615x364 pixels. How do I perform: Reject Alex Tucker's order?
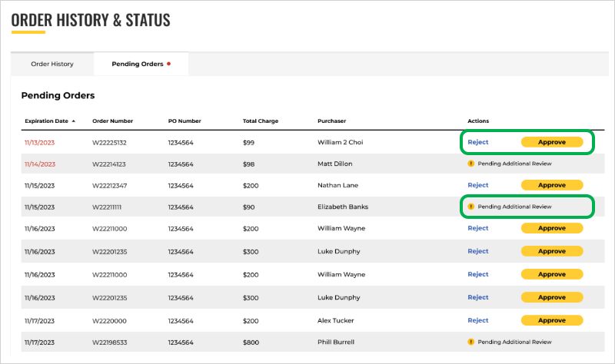coord(477,320)
